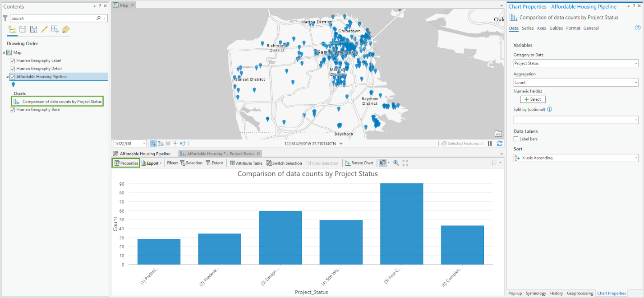Filter chart by Selection
The width and height of the screenshot is (644, 298).
(x=191, y=163)
